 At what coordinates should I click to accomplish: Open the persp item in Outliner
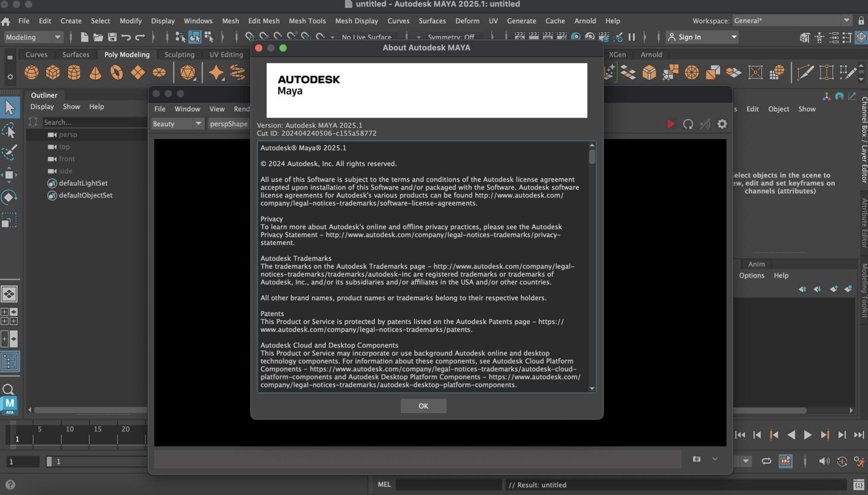68,134
